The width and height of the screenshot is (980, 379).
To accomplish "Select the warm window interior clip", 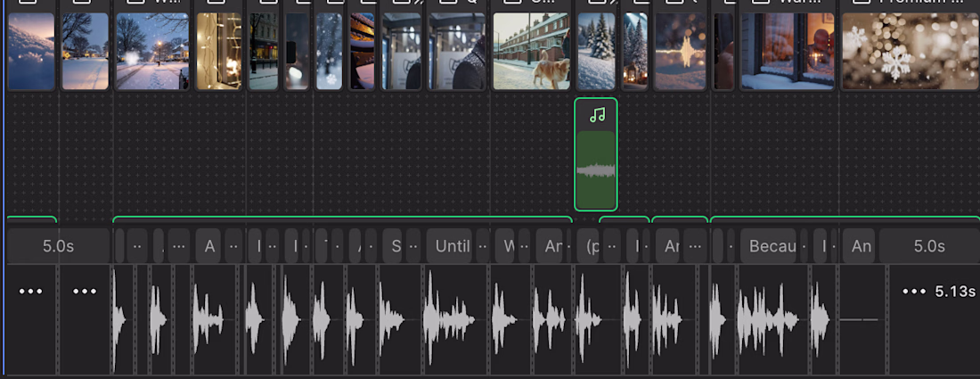I will (x=788, y=52).
